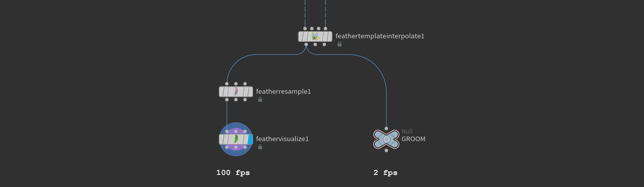This screenshot has height=187, width=644.
Task: Click first input dot of featherresample1
Action: coord(227,84)
